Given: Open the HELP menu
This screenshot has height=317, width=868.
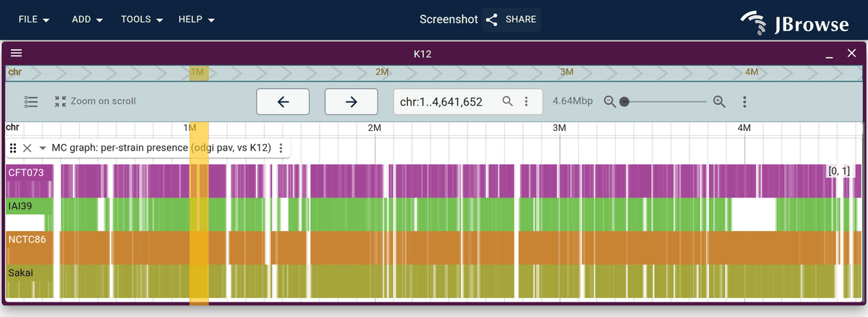Looking at the screenshot, I should pyautogui.click(x=197, y=20).
